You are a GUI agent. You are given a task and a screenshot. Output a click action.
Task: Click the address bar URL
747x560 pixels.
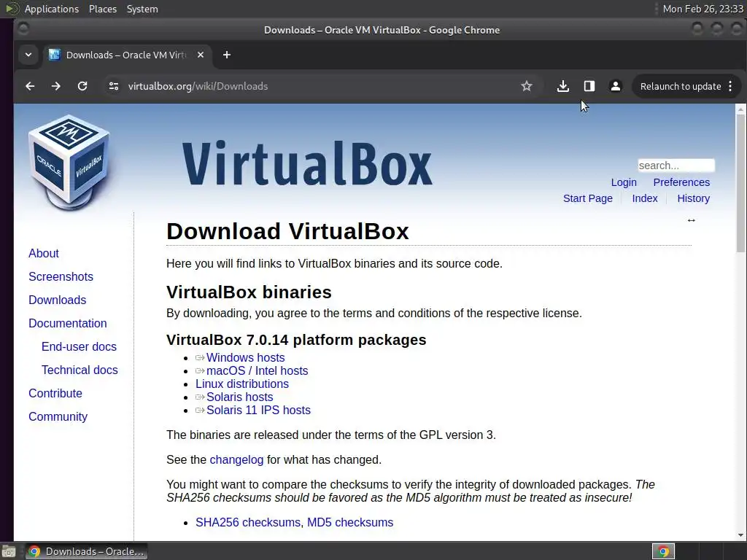(x=198, y=86)
